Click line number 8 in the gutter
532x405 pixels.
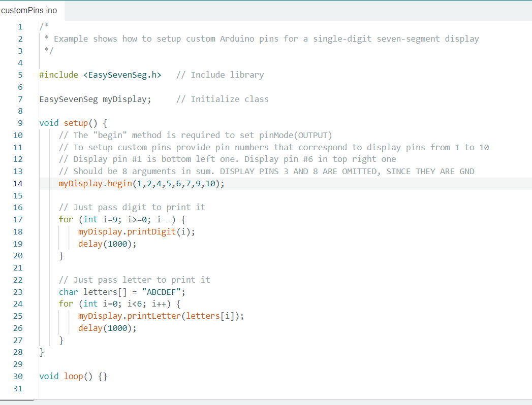pos(20,111)
